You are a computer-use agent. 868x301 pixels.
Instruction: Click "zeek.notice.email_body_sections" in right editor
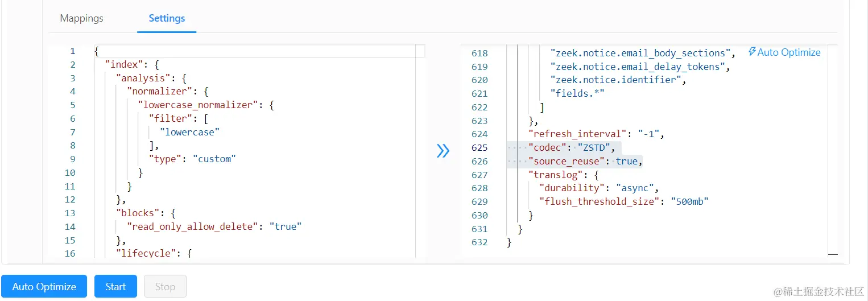(640, 53)
